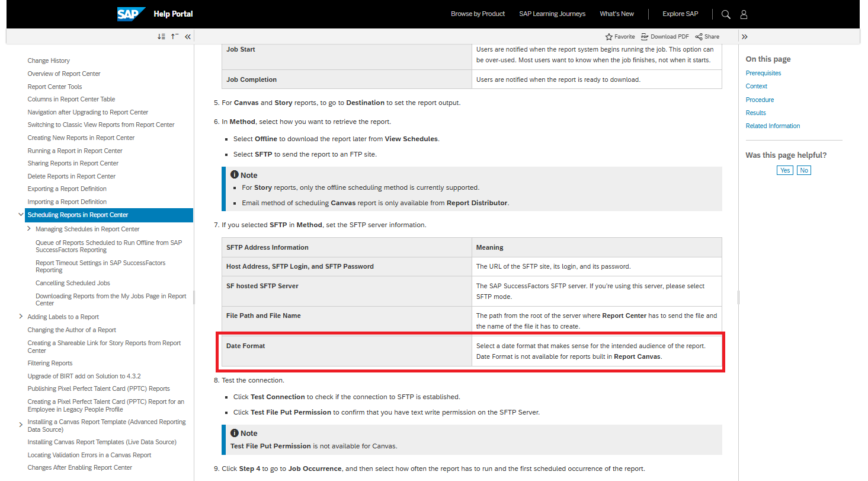This screenshot has height=481, width=868.
Task: Open Change History topic
Action: click(x=49, y=60)
